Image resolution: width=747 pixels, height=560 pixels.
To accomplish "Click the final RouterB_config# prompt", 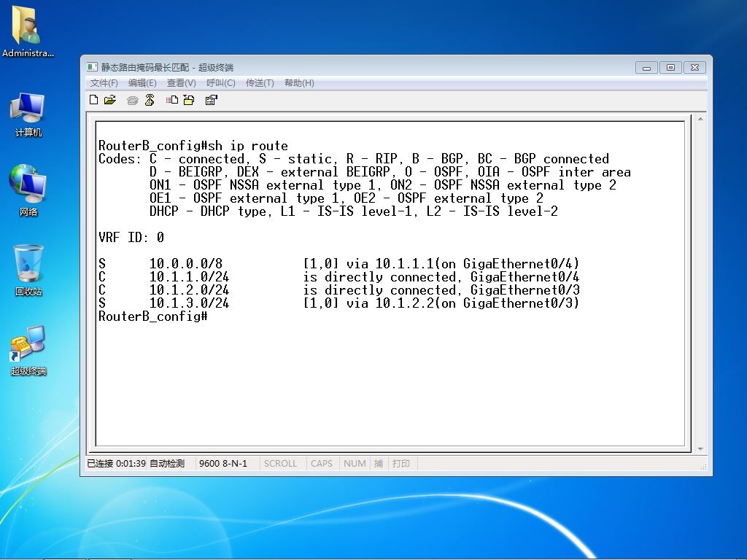I will point(152,316).
